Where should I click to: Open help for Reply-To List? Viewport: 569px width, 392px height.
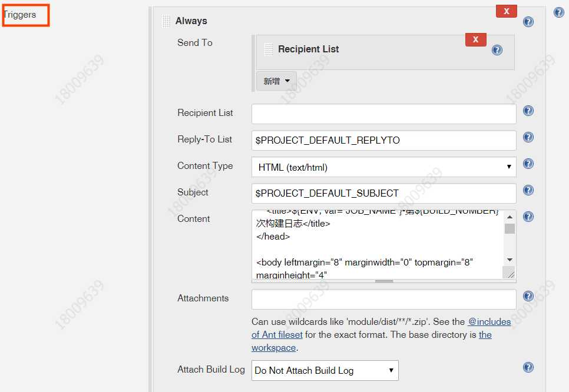(x=528, y=137)
